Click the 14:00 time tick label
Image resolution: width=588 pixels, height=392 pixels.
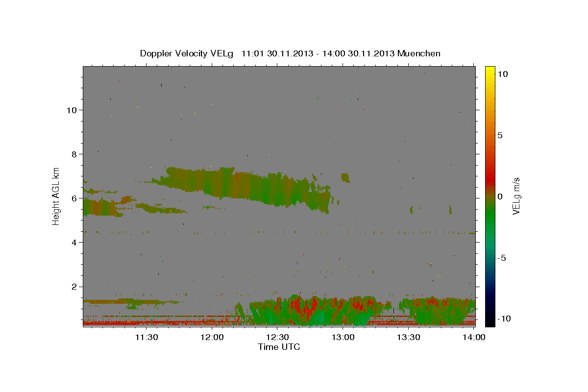pyautogui.click(x=473, y=337)
